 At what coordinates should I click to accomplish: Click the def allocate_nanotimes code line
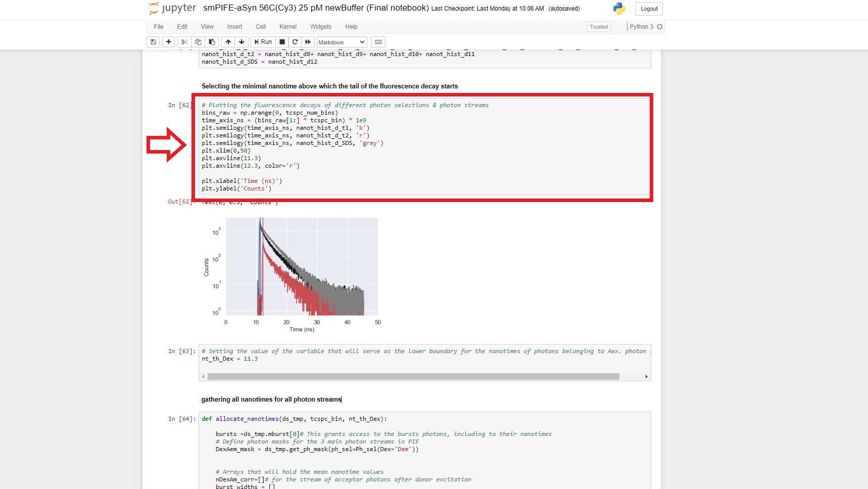pyautogui.click(x=295, y=419)
